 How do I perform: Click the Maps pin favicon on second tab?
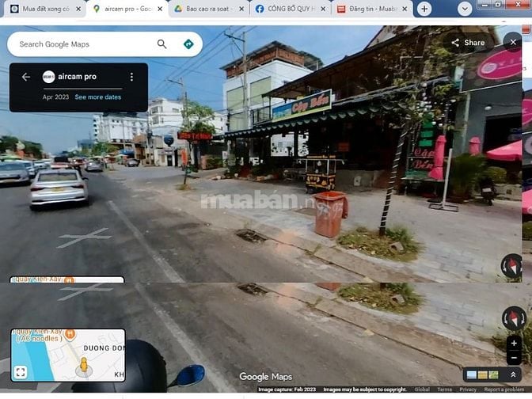point(97,9)
